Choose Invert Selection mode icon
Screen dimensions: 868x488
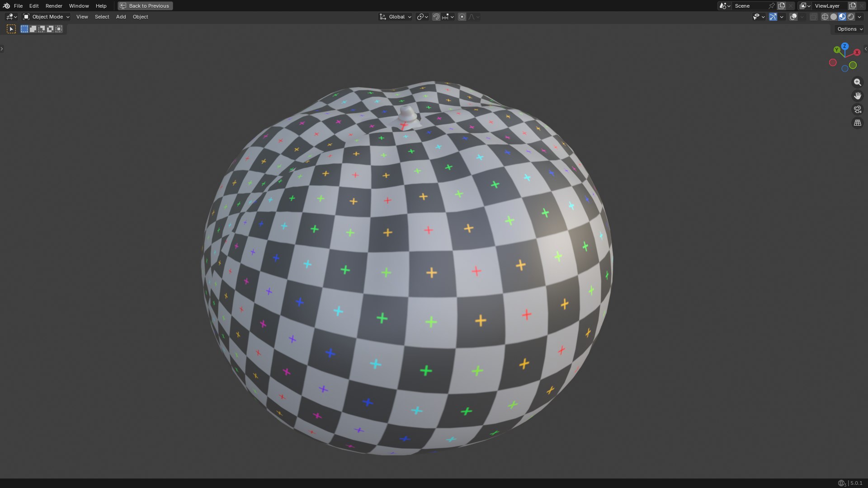(x=50, y=29)
